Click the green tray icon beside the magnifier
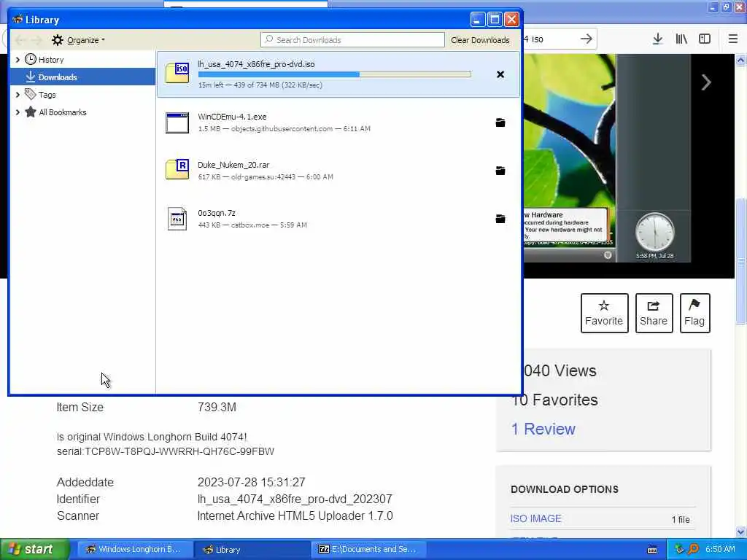The image size is (747, 560). pyautogui.click(x=679, y=549)
